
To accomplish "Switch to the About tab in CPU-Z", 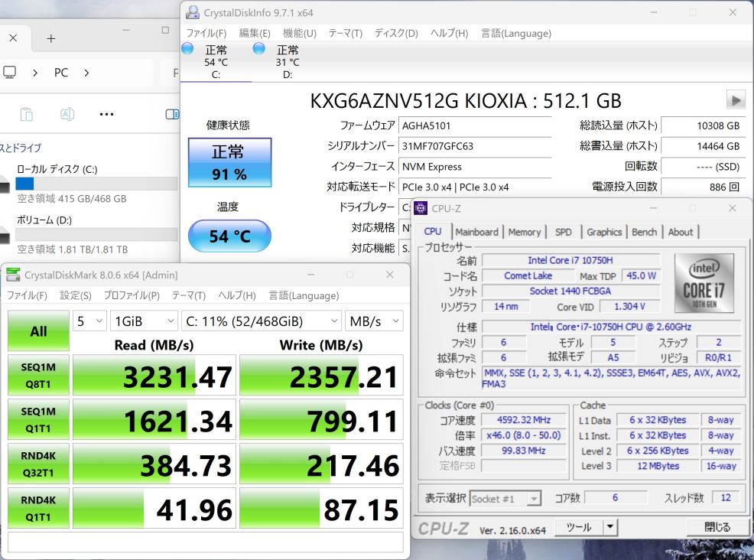I will click(x=681, y=232).
